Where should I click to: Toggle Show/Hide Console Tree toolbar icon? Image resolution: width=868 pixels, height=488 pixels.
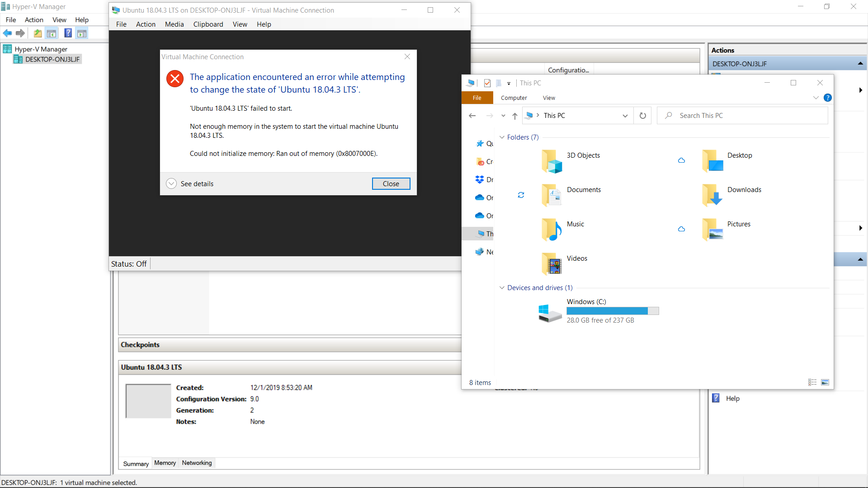point(52,33)
